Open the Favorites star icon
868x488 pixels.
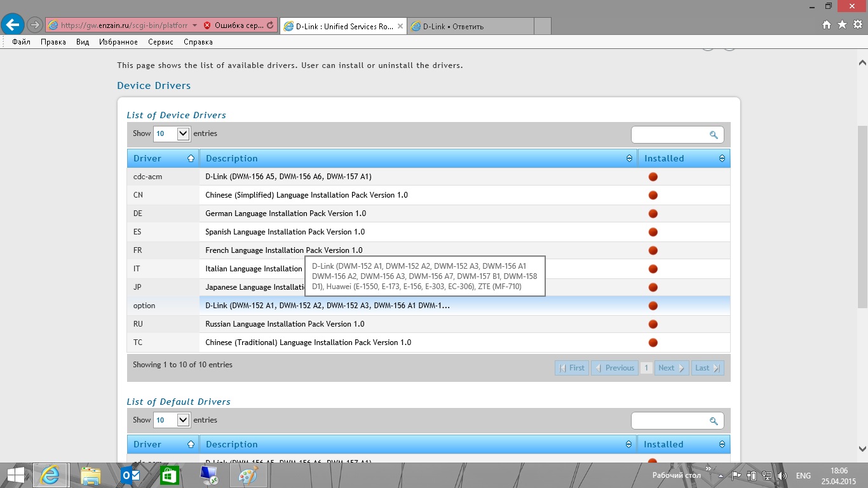(842, 25)
